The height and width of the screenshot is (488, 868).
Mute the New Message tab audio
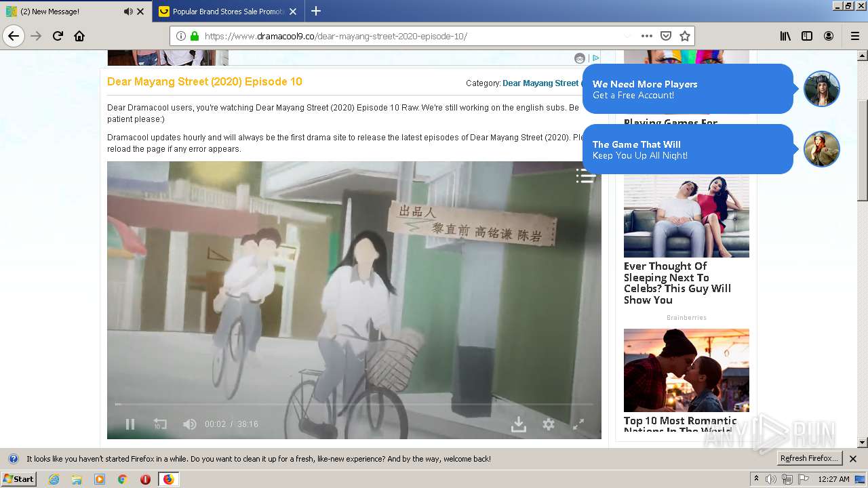point(128,12)
